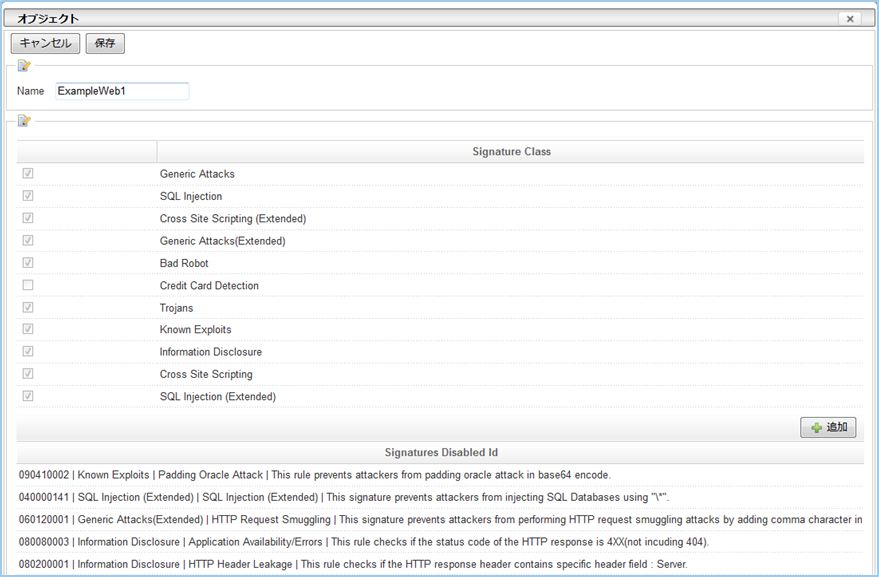Click the Bad Robot label text
Viewport: 879px width, 577px height.
184,263
